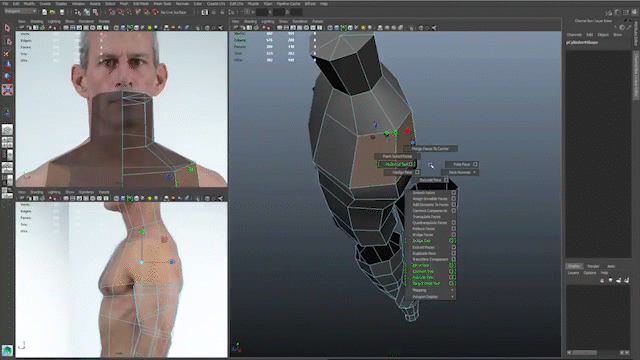The height and width of the screenshot is (360, 640).
Task: Enable Snap to Grids magnet icon
Action: 111,12
